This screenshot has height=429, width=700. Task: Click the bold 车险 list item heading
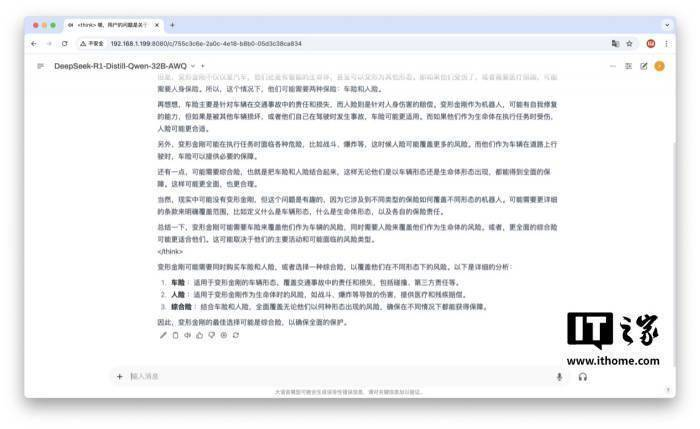click(178, 283)
